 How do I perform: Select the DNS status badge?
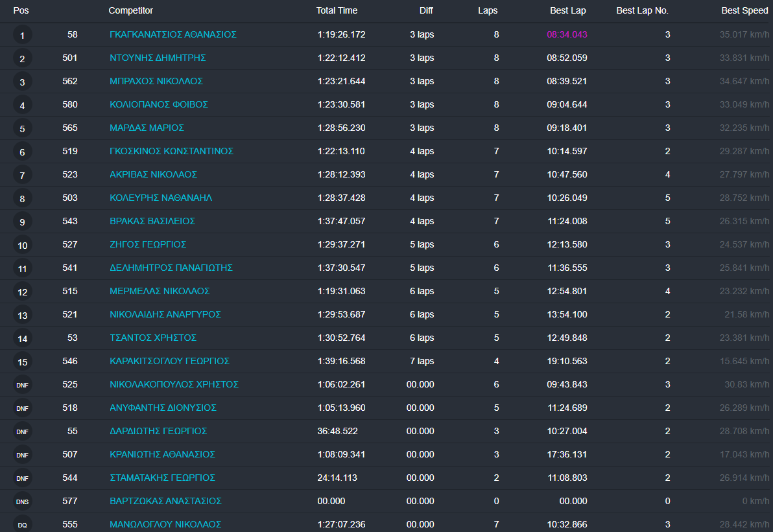click(22, 502)
